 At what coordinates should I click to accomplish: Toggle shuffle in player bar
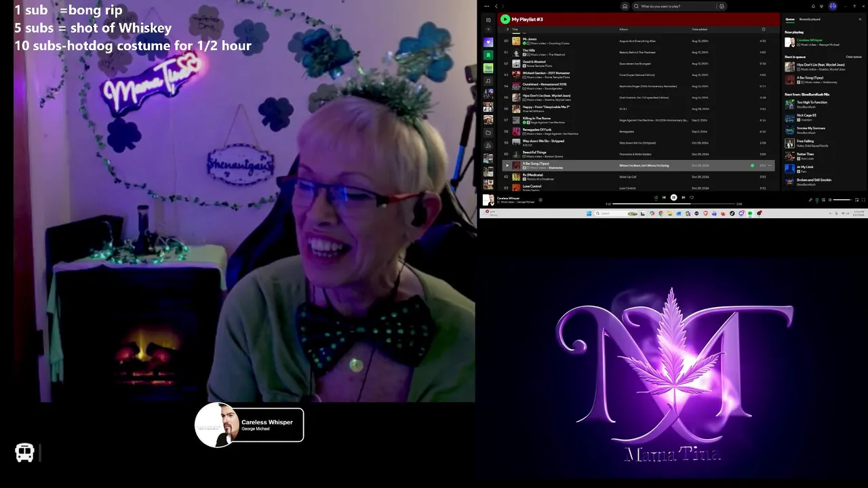(x=656, y=197)
